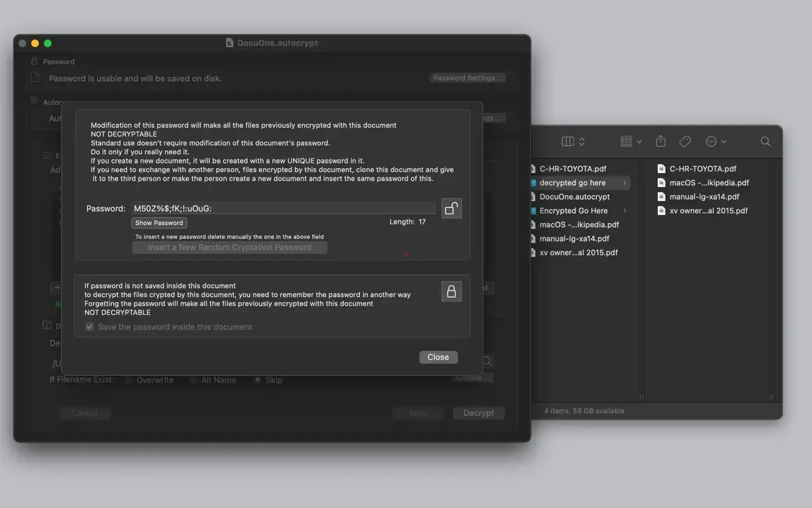This screenshot has width=812, height=508.
Task: Select the decrypted go here folder
Action: [572, 183]
